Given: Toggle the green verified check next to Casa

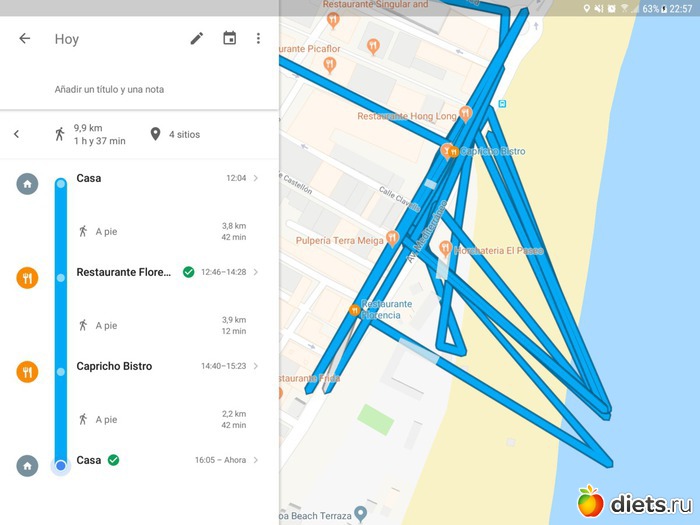Looking at the screenshot, I should [x=113, y=460].
